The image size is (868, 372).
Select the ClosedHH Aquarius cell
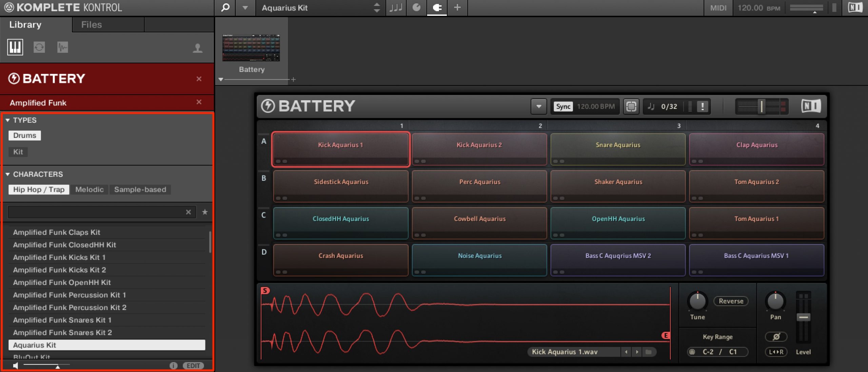click(341, 223)
